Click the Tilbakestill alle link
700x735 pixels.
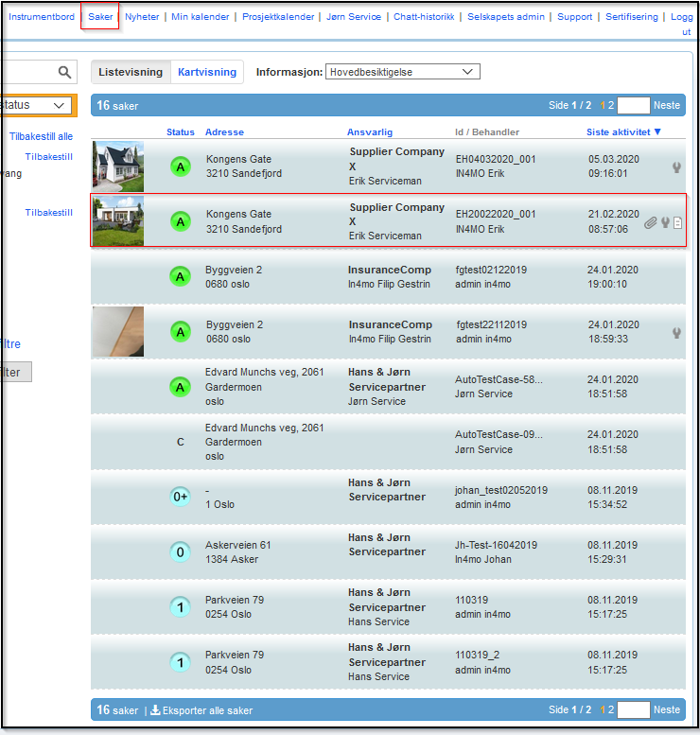41,136
